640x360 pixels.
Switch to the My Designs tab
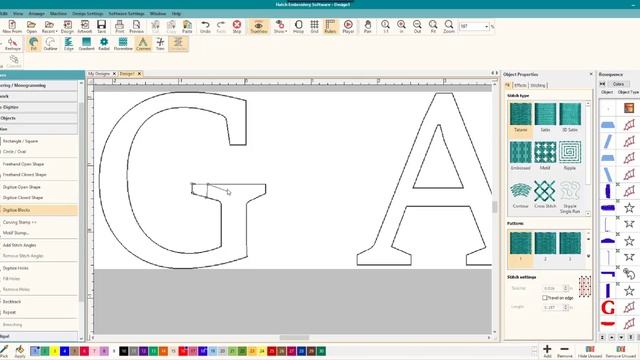click(99, 74)
